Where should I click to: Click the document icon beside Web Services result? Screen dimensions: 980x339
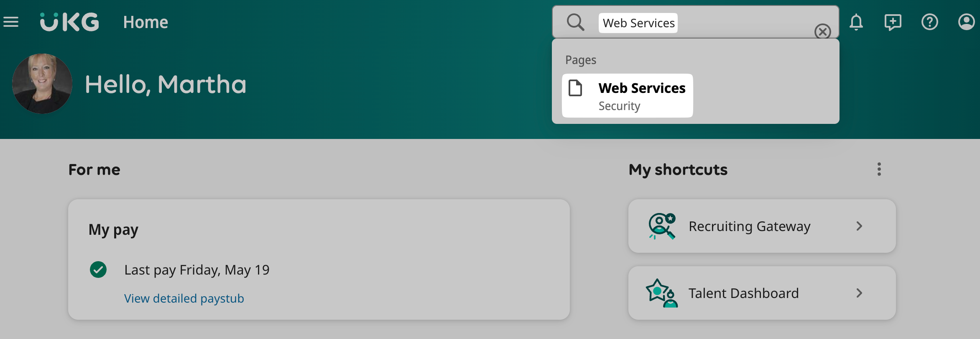pos(575,88)
